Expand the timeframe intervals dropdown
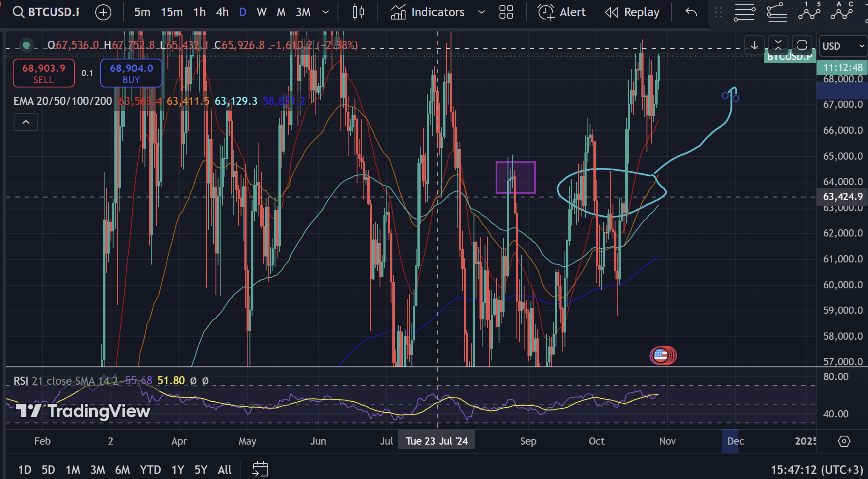 click(326, 12)
